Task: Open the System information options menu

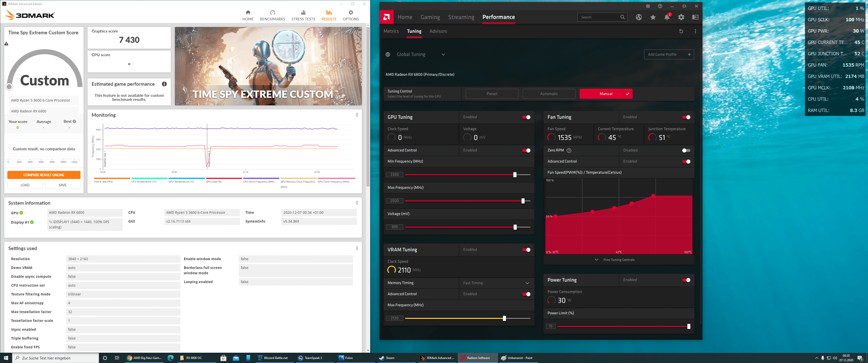Action: click(x=357, y=203)
